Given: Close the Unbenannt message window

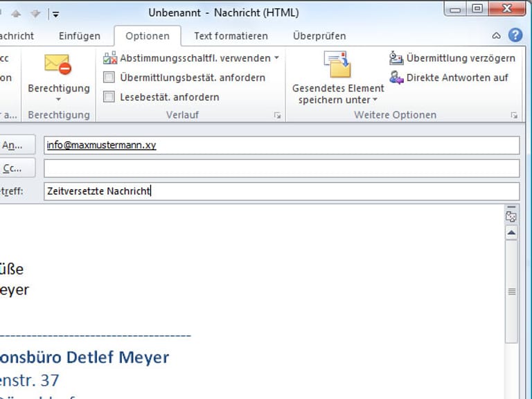Looking at the screenshot, I should [x=507, y=9].
